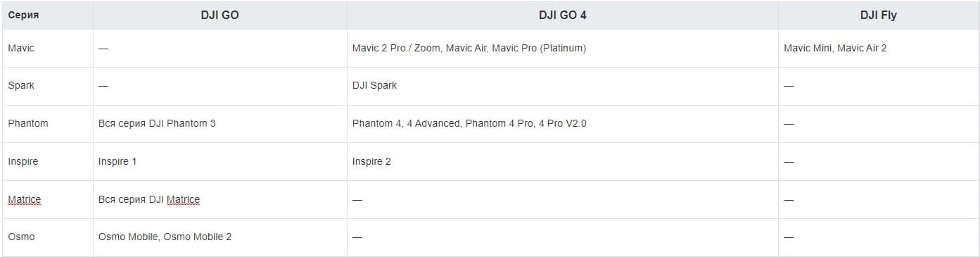Click the DJI Fly column header

[x=878, y=15]
